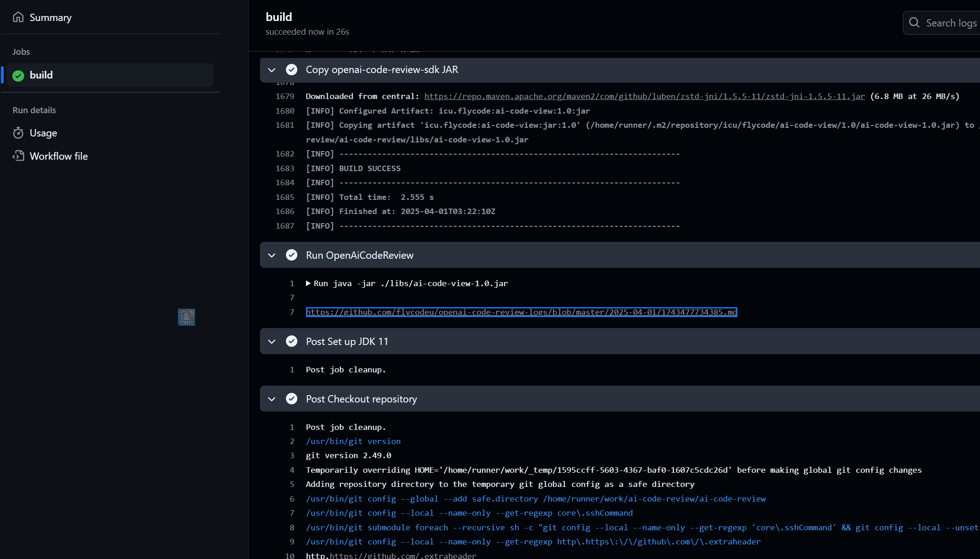Viewport: 980px width, 559px height.
Task: Collapse the Post Checkout repository step
Action: click(272, 399)
